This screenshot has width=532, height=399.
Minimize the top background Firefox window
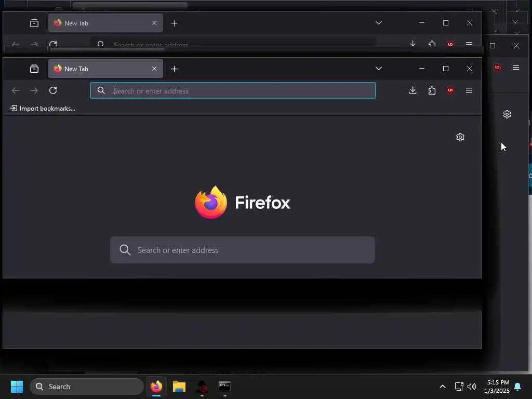422,23
